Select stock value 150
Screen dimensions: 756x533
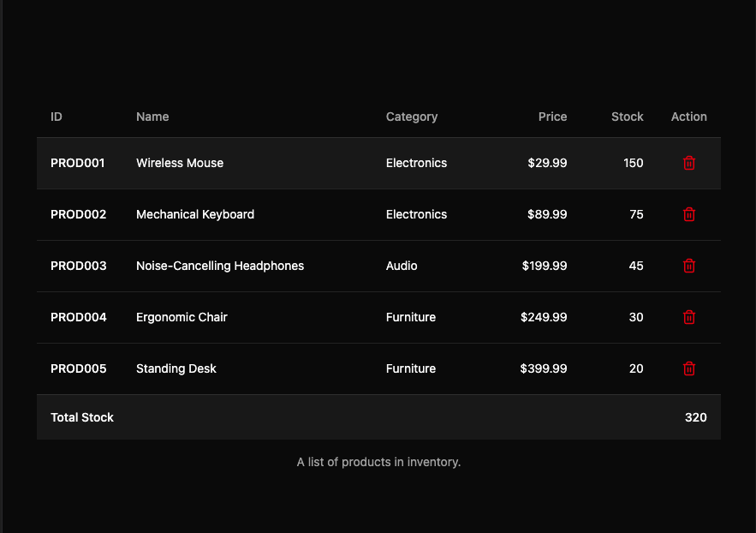pyautogui.click(x=633, y=163)
